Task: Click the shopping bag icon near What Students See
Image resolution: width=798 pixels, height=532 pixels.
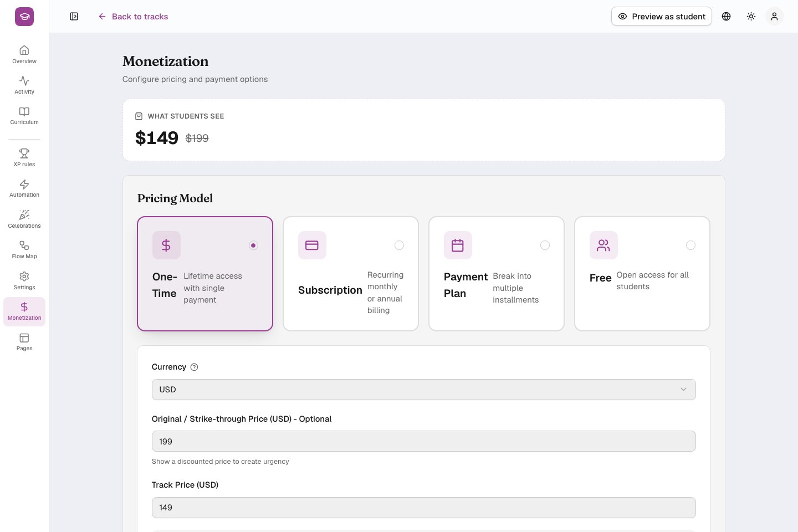Action: coord(139,116)
